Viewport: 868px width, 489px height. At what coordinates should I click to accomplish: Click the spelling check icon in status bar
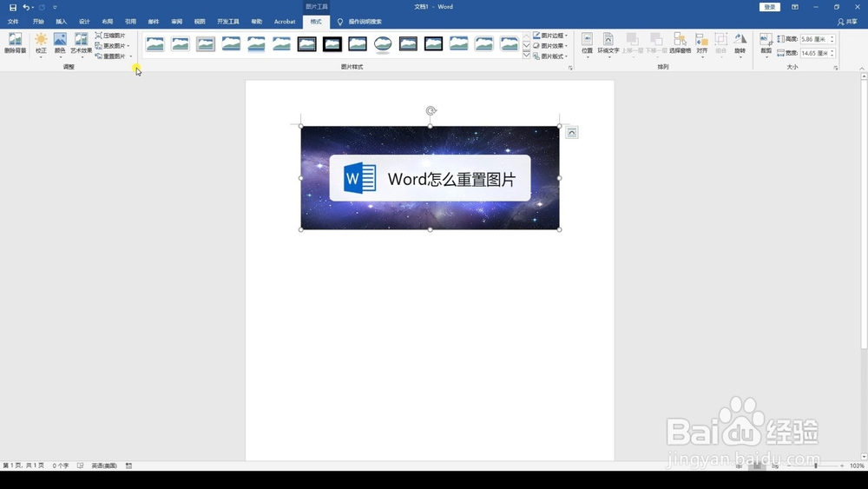tap(80, 466)
